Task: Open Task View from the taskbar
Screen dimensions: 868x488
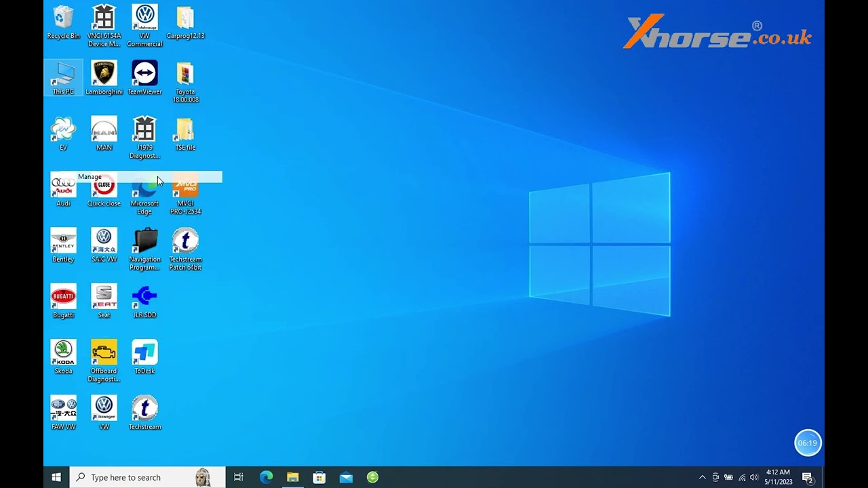Action: tap(239, 477)
